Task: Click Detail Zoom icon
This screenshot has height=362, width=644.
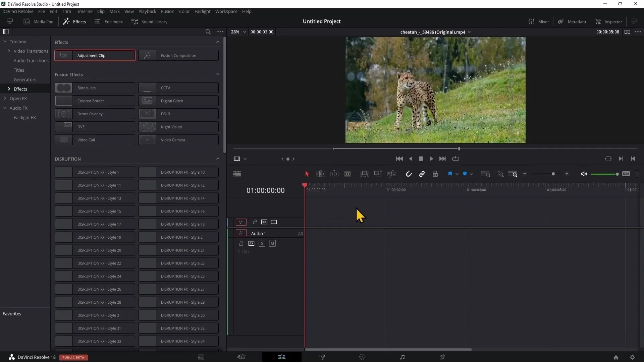Action: click(500, 174)
